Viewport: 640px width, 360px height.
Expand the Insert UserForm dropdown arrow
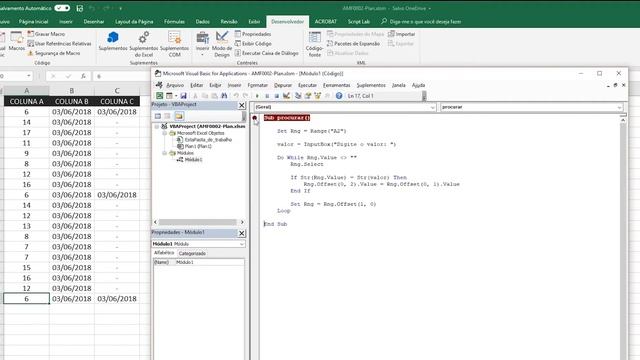176,96
